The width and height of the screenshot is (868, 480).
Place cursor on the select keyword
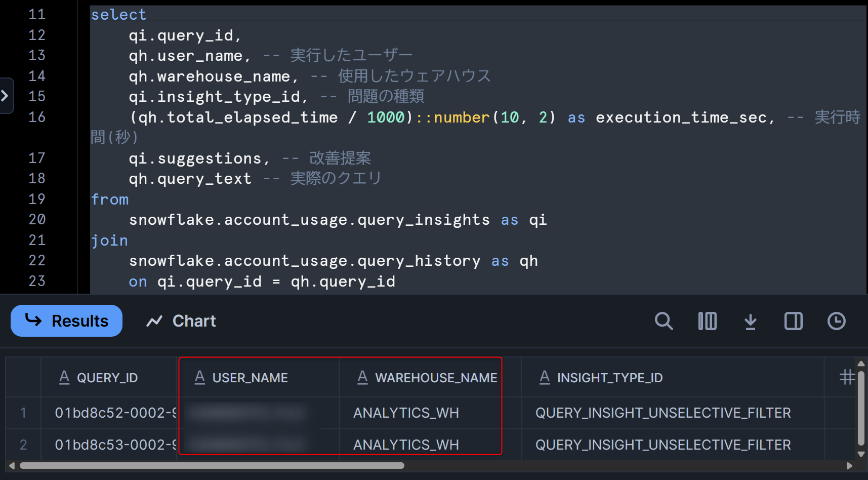coord(118,15)
